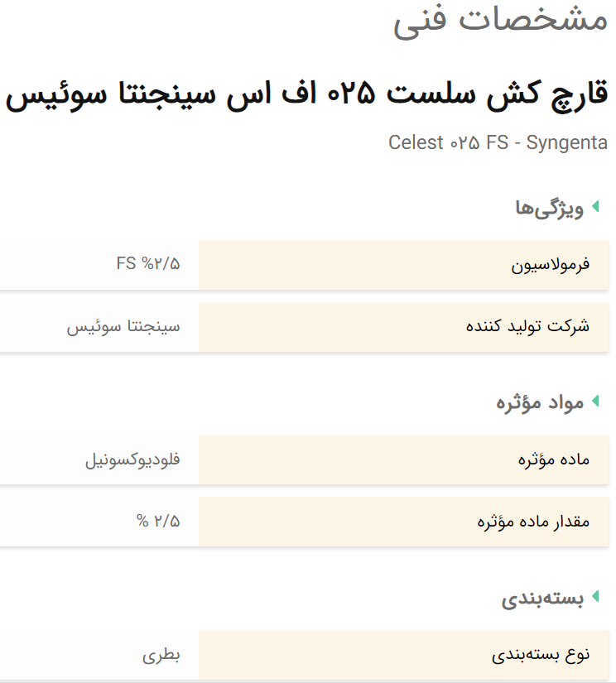Click the green triangle beside ویژگی‌ها

pyautogui.click(x=596, y=206)
